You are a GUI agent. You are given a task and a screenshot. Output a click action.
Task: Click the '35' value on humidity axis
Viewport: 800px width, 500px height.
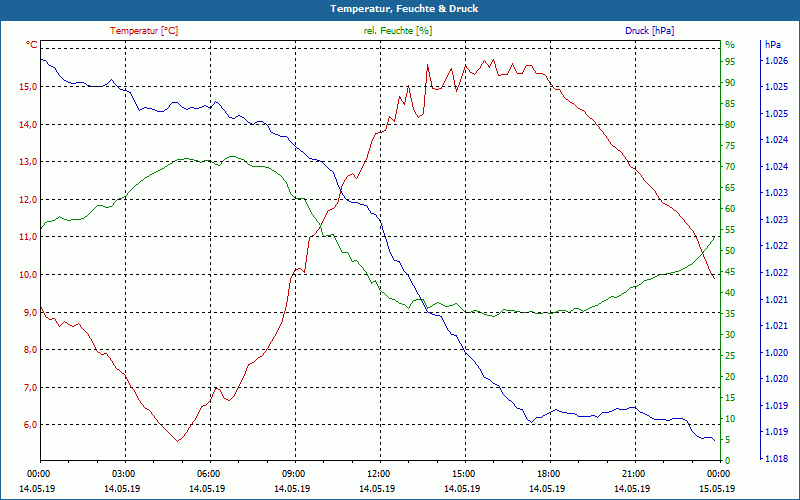(x=730, y=314)
